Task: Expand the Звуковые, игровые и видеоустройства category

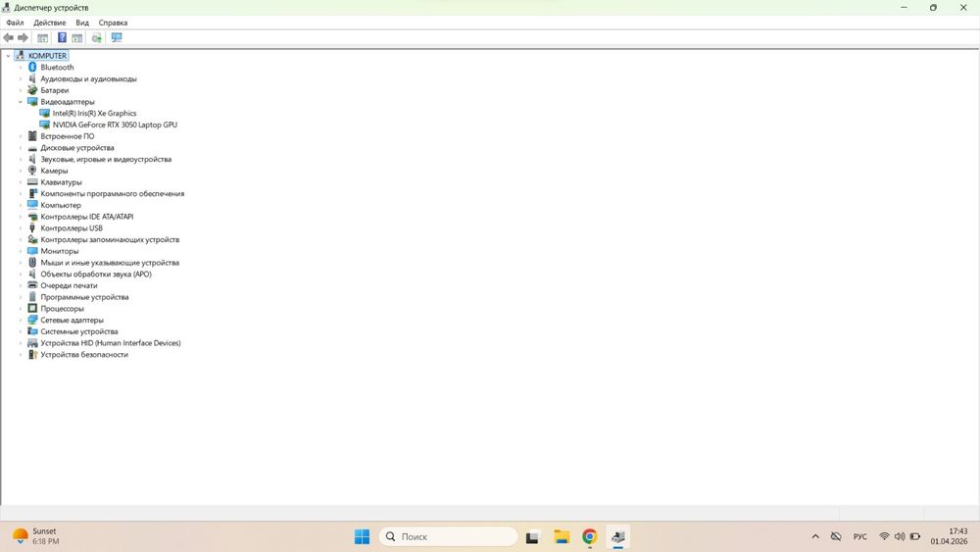Action: (20, 159)
